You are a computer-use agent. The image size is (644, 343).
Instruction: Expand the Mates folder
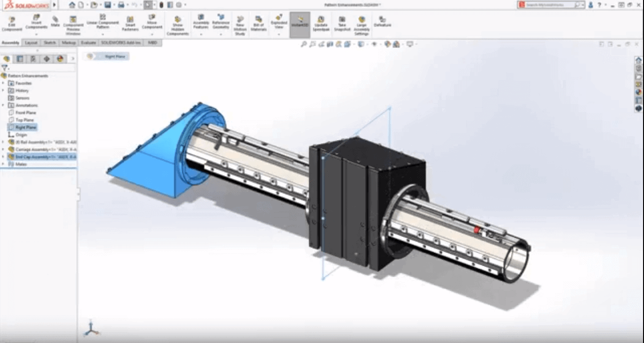click(x=3, y=164)
